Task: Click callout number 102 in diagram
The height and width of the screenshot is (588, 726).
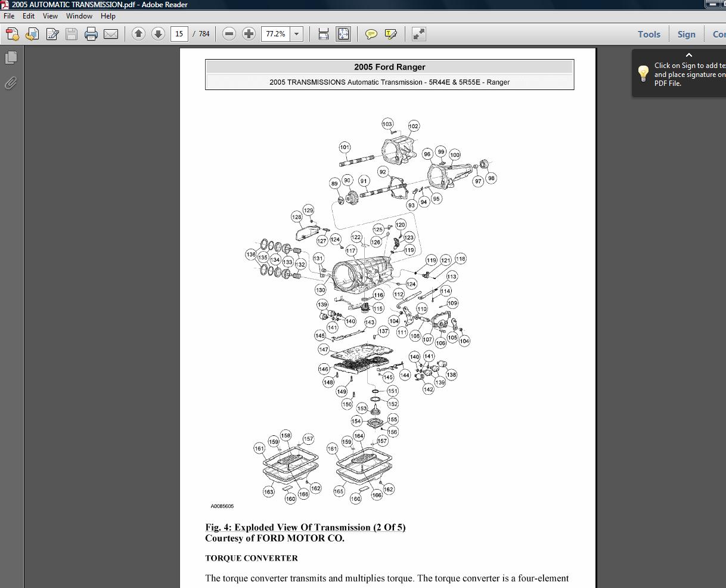Action: (x=414, y=126)
